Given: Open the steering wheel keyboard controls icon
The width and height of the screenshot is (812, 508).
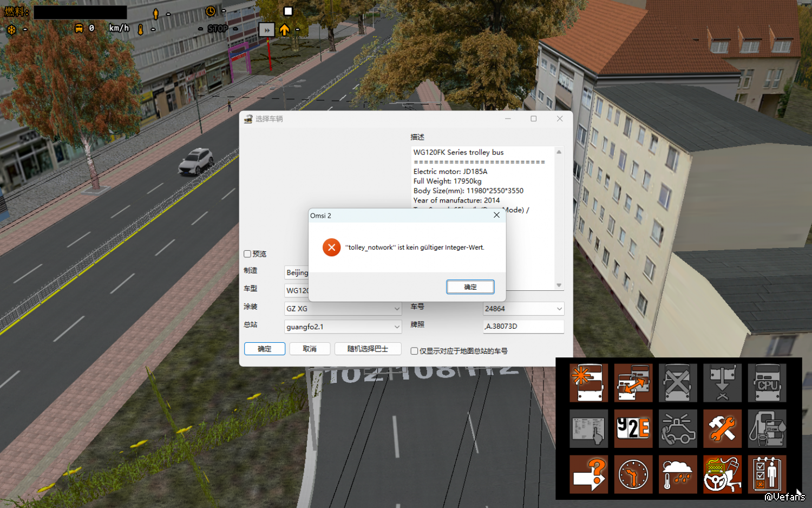Looking at the screenshot, I should click(x=722, y=474).
